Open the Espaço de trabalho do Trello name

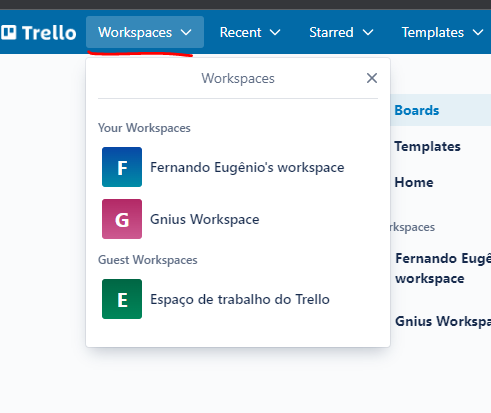[x=240, y=299]
